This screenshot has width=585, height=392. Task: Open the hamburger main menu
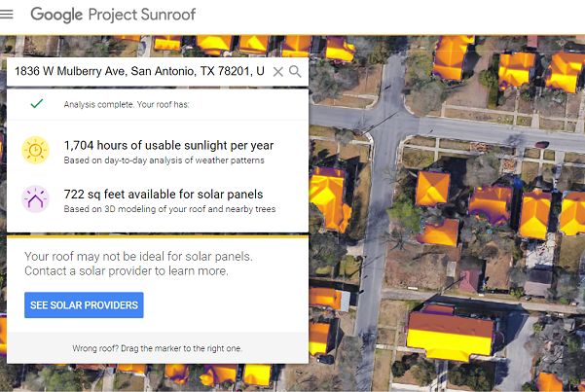(x=8, y=15)
